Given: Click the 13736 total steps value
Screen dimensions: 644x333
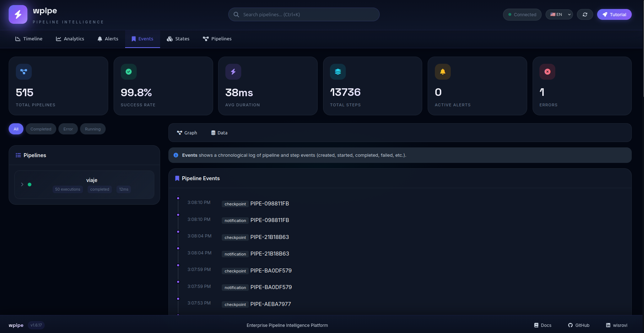Looking at the screenshot, I should (345, 92).
